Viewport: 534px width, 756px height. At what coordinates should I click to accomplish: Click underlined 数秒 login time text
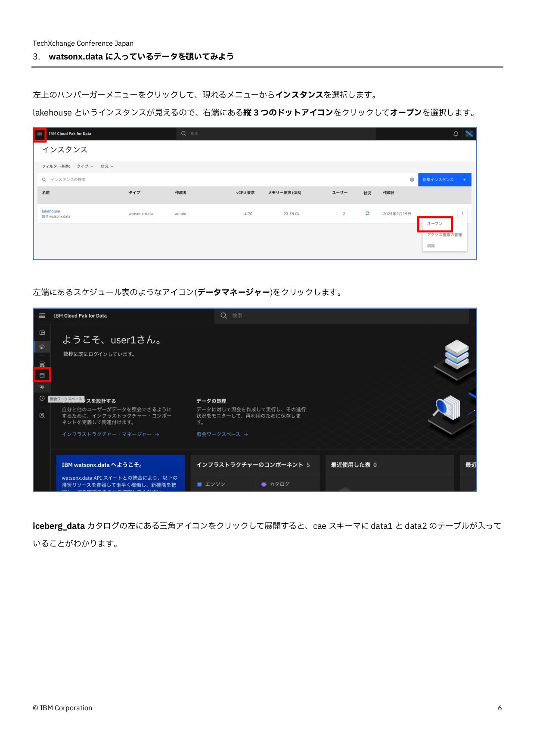(68, 354)
